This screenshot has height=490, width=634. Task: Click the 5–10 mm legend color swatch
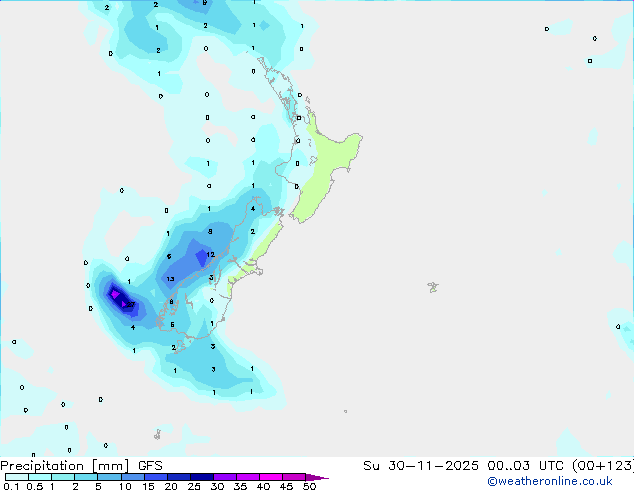click(110, 477)
